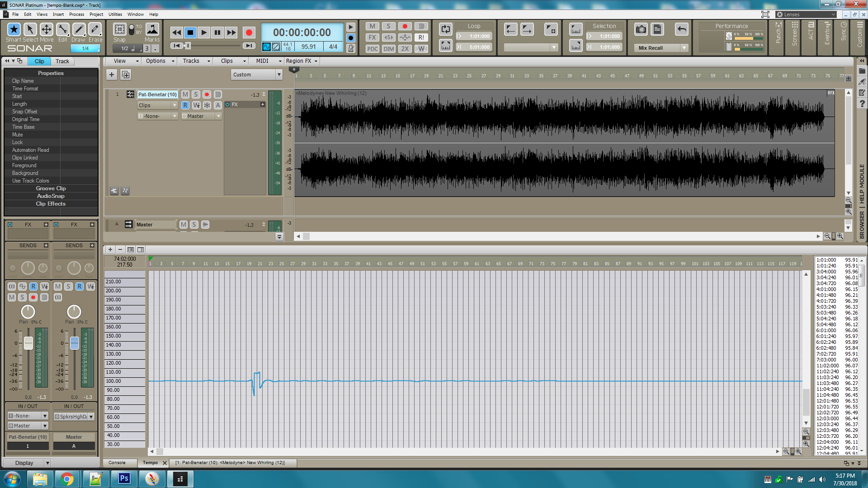Open the Region FX menu
This screenshot has height=488, width=868.
pyautogui.click(x=302, y=61)
